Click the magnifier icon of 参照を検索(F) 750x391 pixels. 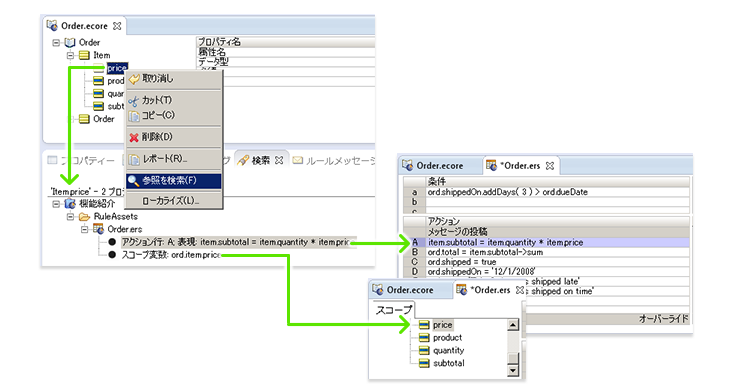pos(134,181)
